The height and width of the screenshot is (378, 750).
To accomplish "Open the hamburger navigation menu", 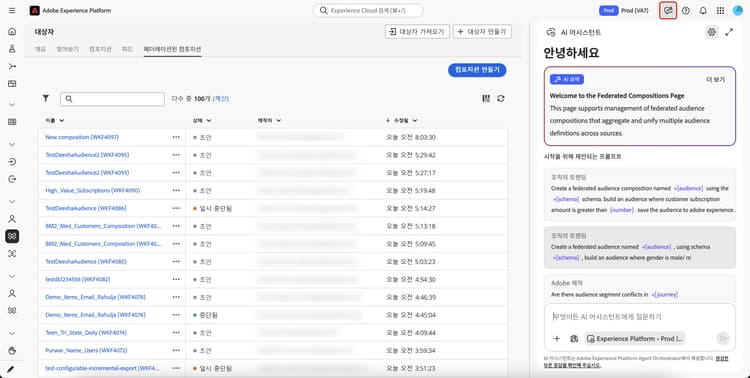I will pos(12,11).
